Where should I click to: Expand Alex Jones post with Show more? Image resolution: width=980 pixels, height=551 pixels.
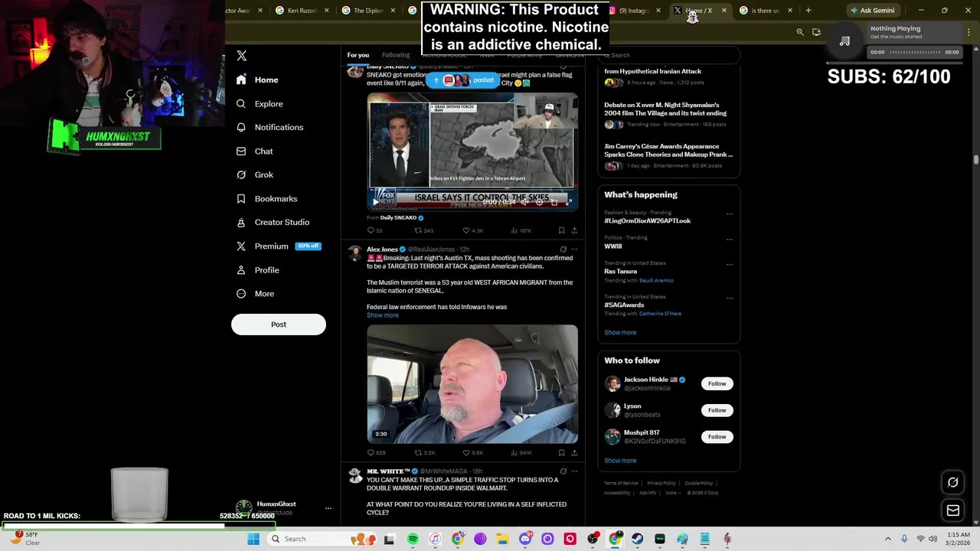tap(382, 315)
